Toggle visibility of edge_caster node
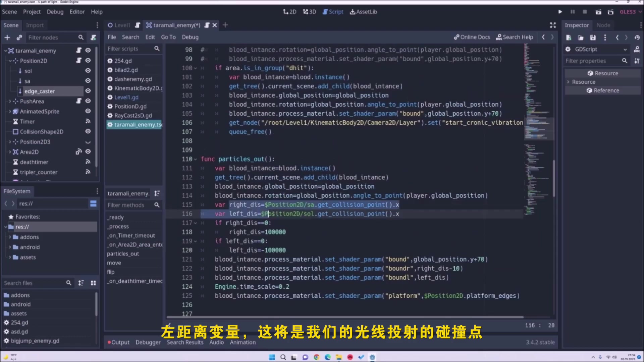This screenshot has height=362, width=644. point(88,91)
